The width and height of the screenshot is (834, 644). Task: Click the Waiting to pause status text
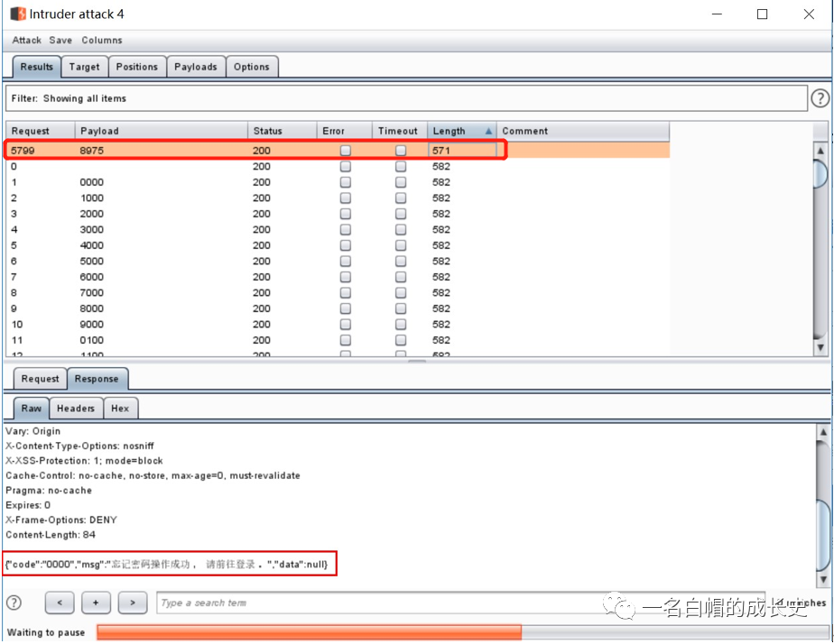pyautogui.click(x=46, y=632)
